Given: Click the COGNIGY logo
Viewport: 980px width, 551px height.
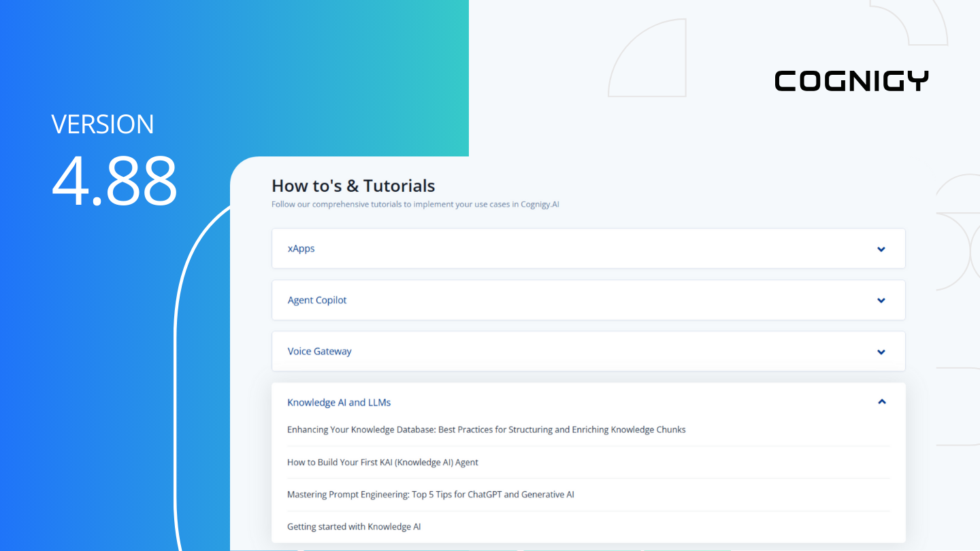Looking at the screenshot, I should click(x=851, y=81).
